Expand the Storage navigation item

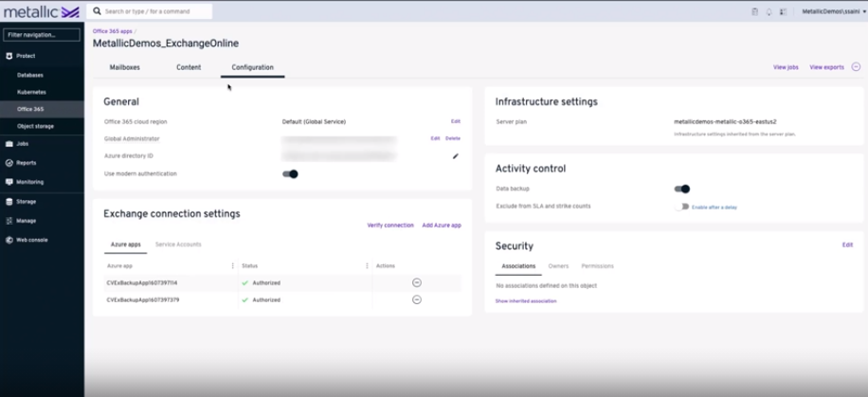(x=26, y=202)
